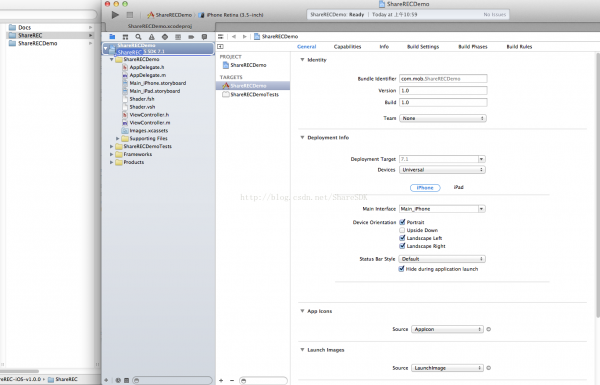Uncheck Landscape Left orientation
Viewport: 600px width, 385px height.
[x=402, y=238]
